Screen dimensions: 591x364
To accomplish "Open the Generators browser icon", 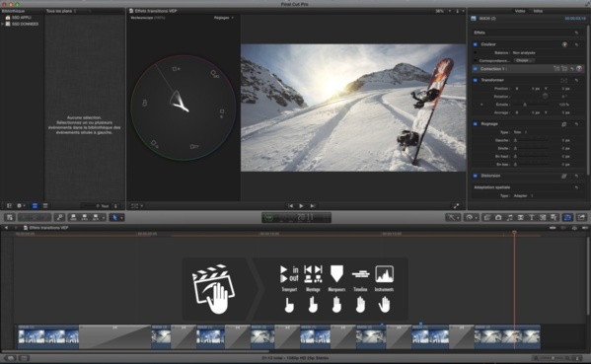I will pyautogui.click(x=543, y=217).
